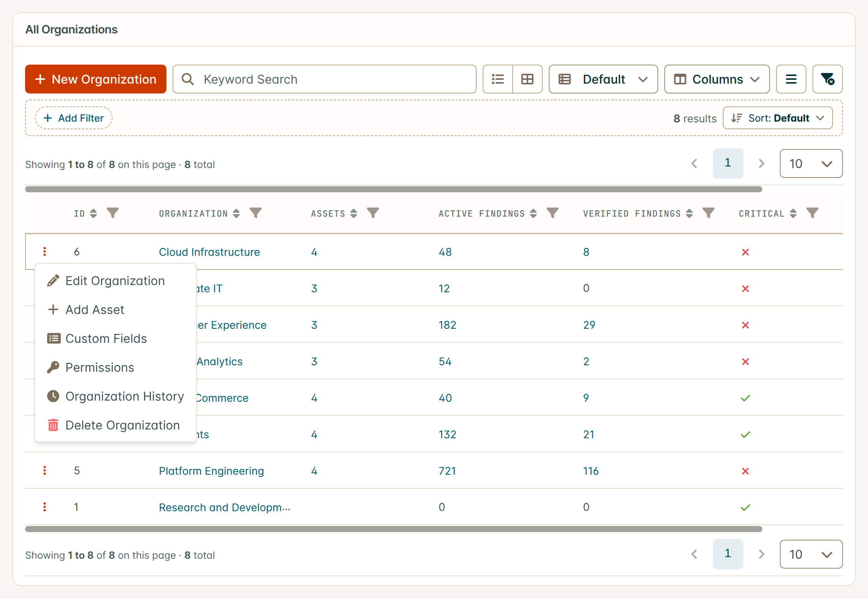Clear all filters with funnel icon
Image resolution: width=868 pixels, height=599 pixels.
pyautogui.click(x=827, y=79)
